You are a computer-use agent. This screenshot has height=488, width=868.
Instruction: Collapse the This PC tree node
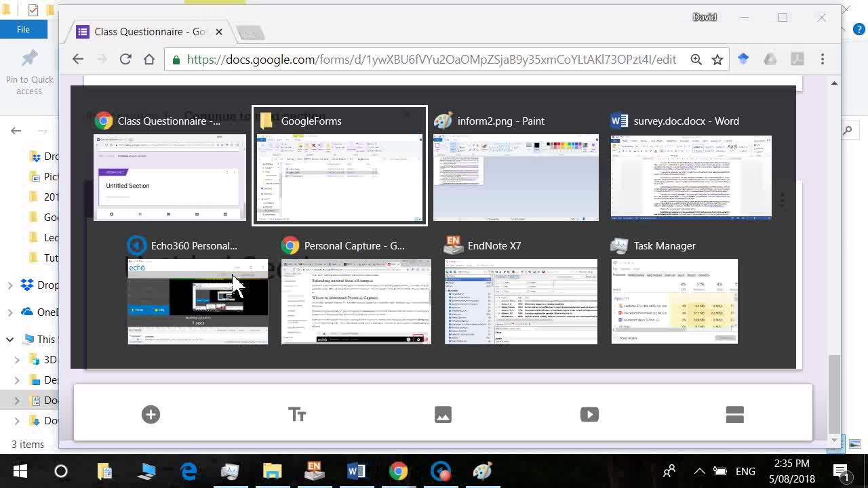(10, 340)
